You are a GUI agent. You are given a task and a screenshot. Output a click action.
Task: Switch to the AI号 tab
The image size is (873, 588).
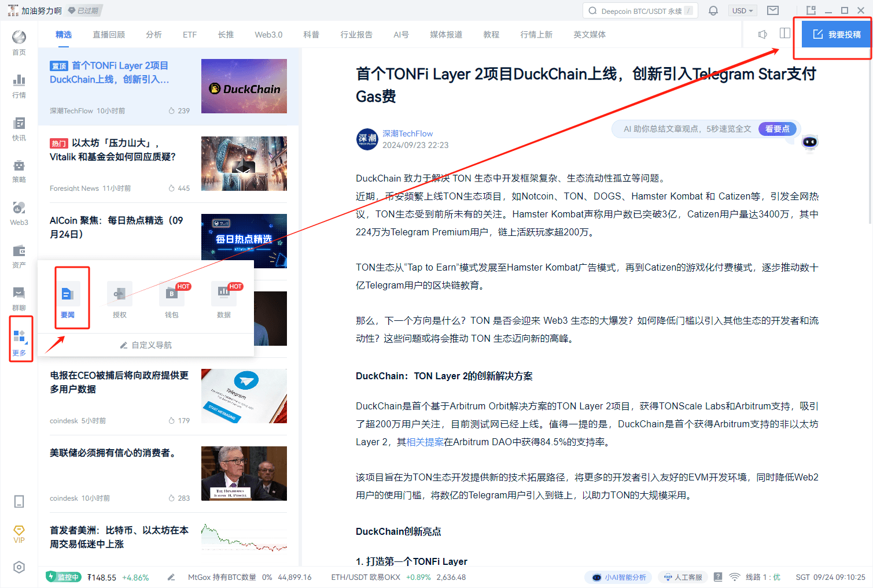click(x=401, y=35)
